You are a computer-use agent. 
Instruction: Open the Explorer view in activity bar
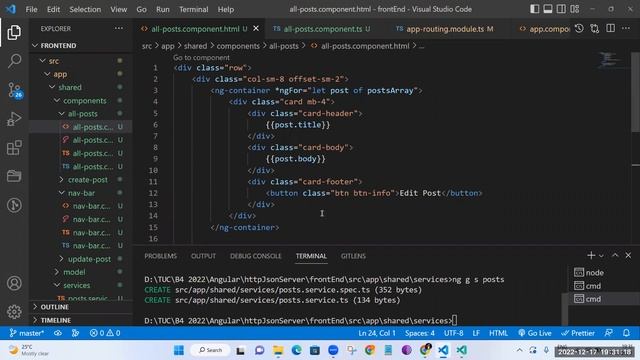(14, 32)
